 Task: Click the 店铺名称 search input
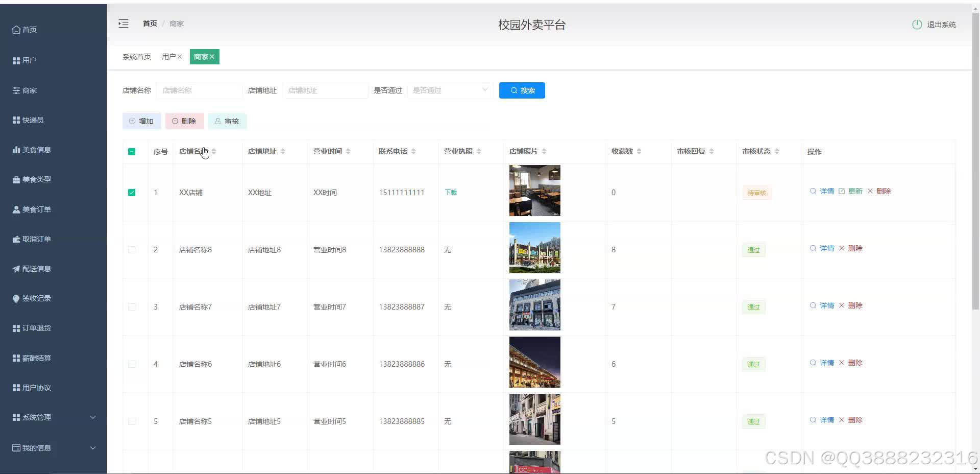[x=199, y=90]
